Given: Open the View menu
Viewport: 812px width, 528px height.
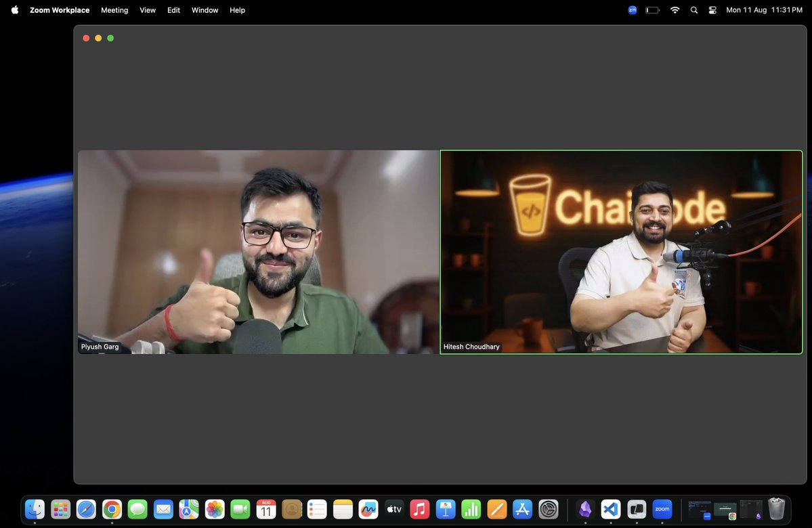Looking at the screenshot, I should click(148, 10).
